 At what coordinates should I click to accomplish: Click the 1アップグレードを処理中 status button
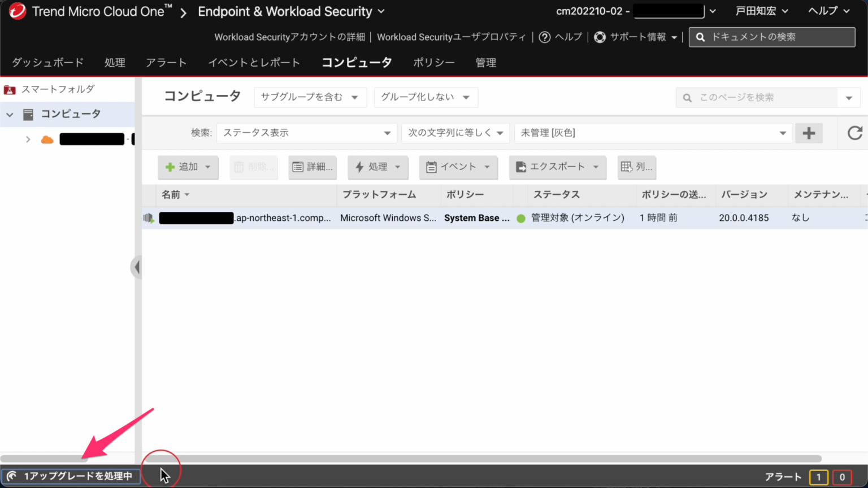click(71, 476)
